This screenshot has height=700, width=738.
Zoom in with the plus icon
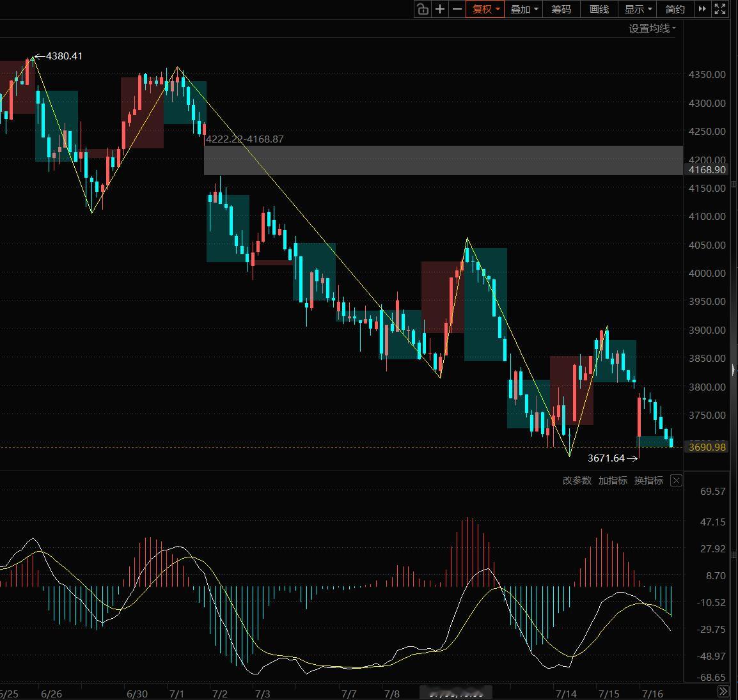click(439, 9)
